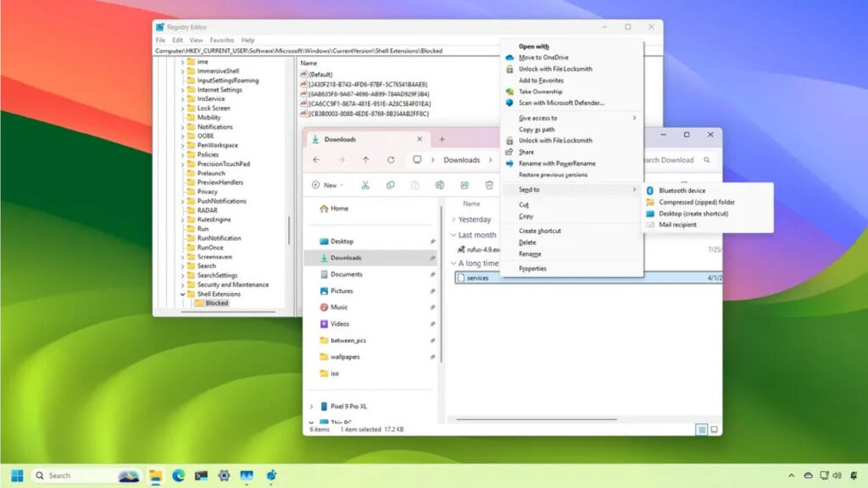Select Compressed (zipped) folder in Send to submenu
The width and height of the screenshot is (868, 488).
(x=696, y=202)
